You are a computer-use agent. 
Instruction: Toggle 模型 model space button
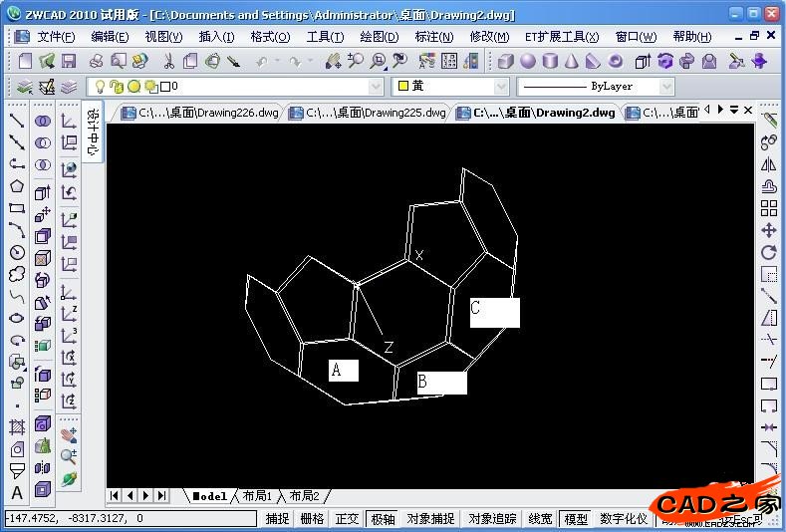576,518
